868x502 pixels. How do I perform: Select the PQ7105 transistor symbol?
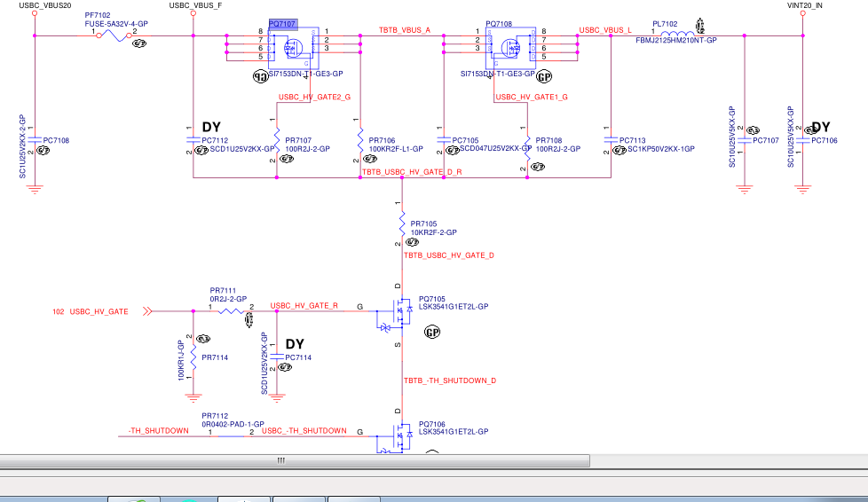click(398, 313)
